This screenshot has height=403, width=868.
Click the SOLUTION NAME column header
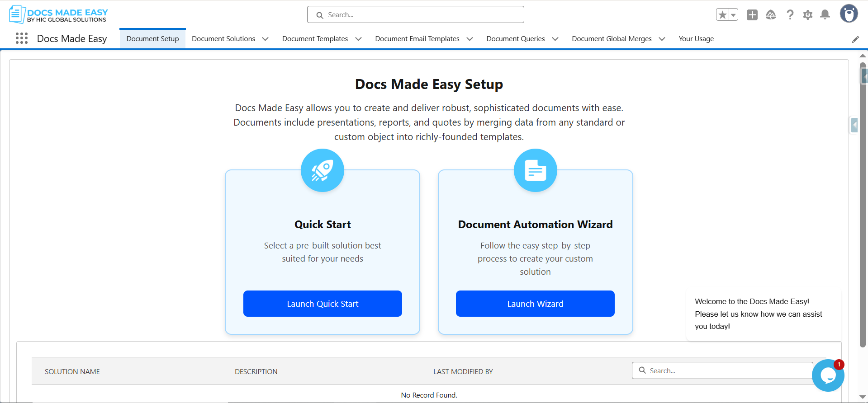(72, 371)
